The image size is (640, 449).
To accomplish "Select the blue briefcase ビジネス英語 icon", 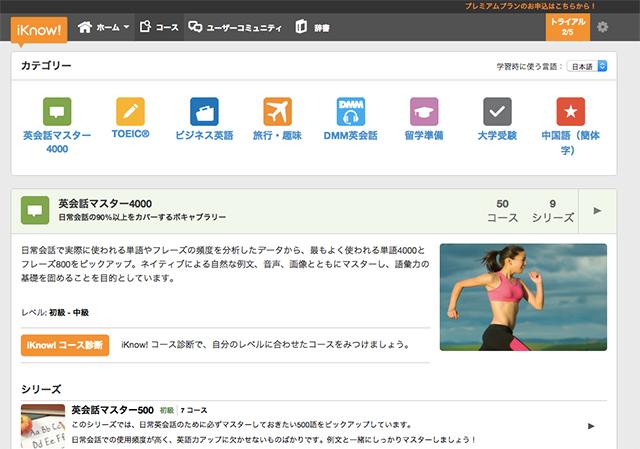I will point(204,111).
